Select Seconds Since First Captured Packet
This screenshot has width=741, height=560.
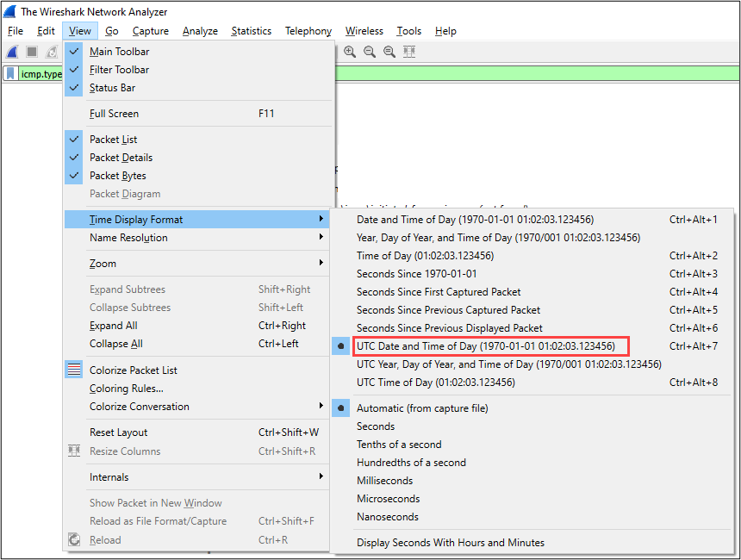tap(439, 292)
